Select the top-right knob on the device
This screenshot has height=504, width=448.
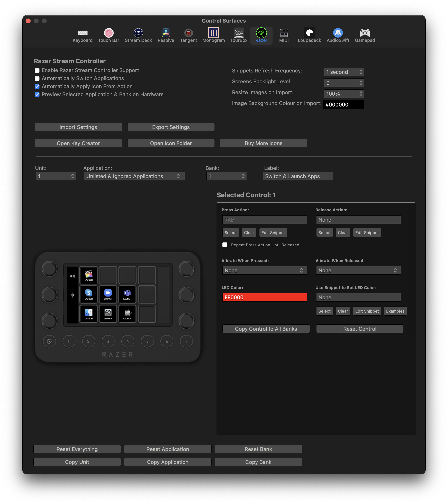tap(186, 269)
